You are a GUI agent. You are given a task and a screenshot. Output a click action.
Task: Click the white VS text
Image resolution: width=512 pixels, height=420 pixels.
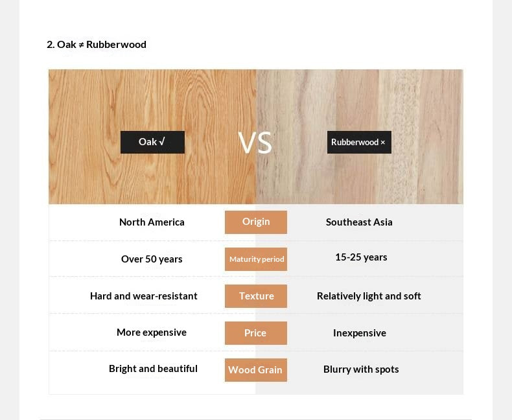point(255,143)
